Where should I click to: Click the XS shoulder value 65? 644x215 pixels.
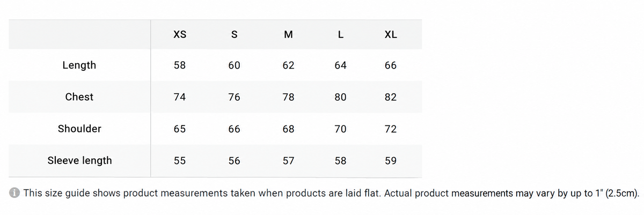pos(180,129)
